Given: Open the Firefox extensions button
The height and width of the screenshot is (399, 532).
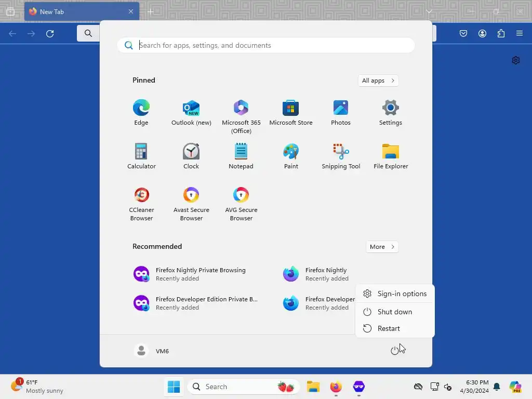Looking at the screenshot, I should point(501,33).
